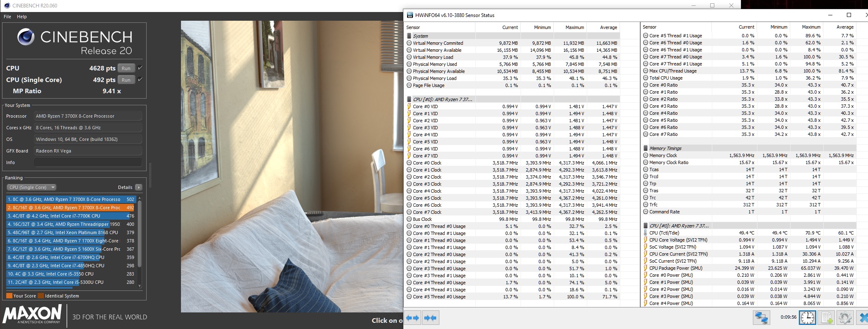Click the SoC Voltage (SVI2 TFN) bolt icon
Viewport: 868px width, 329px height.
pos(646,247)
